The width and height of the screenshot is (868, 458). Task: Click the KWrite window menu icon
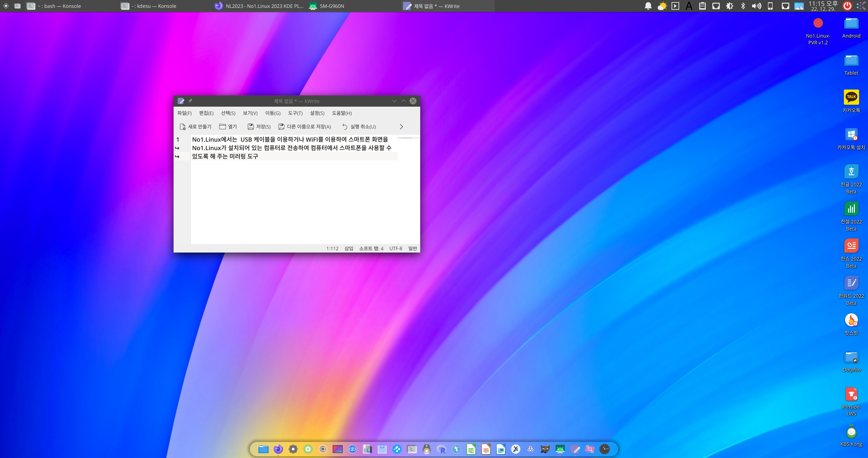pyautogui.click(x=181, y=101)
